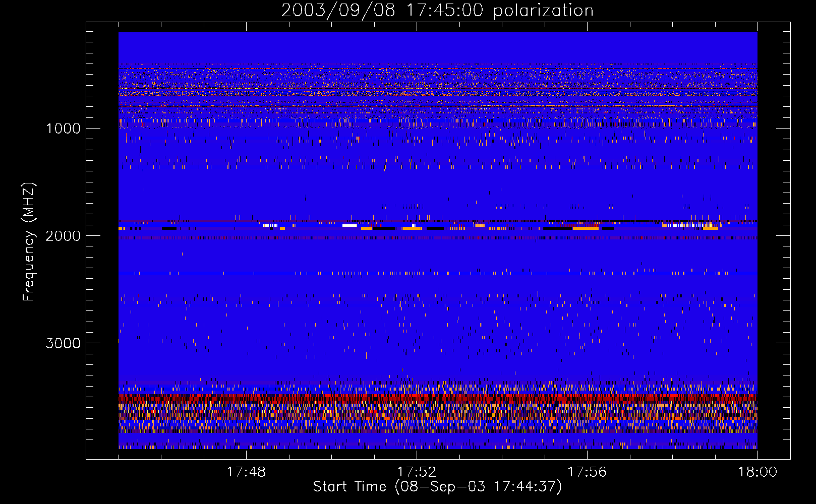Click the 3000 frequency tick label
The height and width of the screenshot is (504, 816).
[63, 343]
